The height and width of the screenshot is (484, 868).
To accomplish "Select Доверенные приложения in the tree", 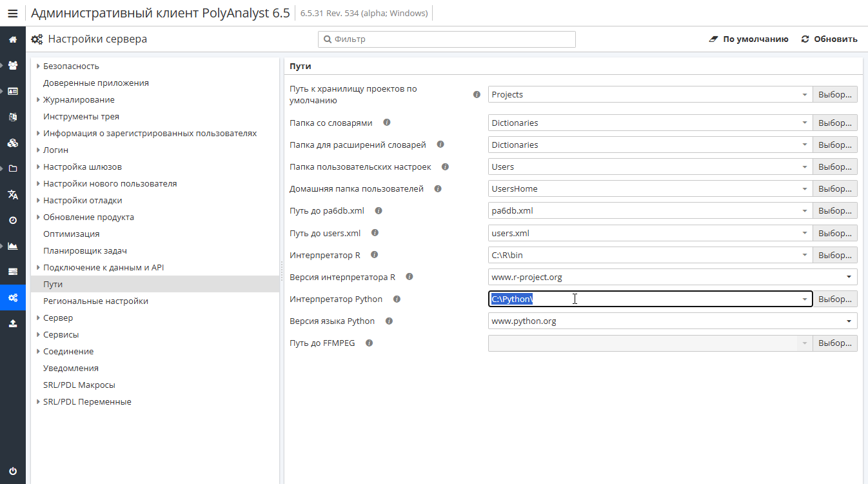I will point(96,83).
